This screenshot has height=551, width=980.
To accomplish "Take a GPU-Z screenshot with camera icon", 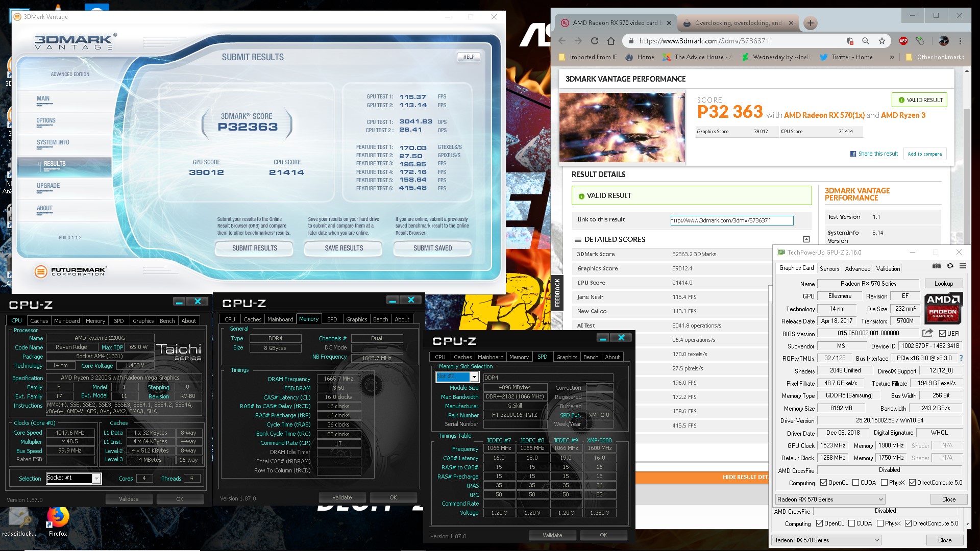I will [937, 266].
